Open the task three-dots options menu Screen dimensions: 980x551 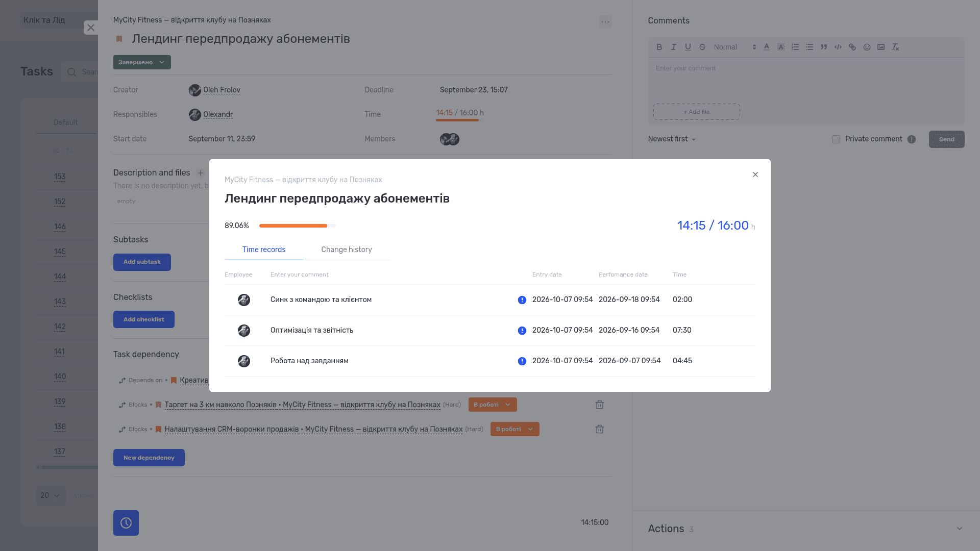(x=605, y=21)
